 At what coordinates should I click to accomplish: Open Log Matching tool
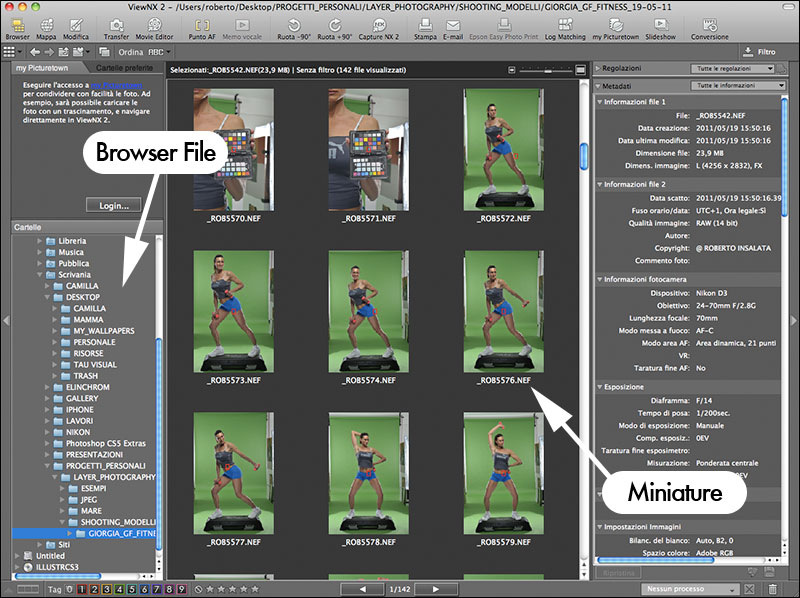(x=565, y=29)
